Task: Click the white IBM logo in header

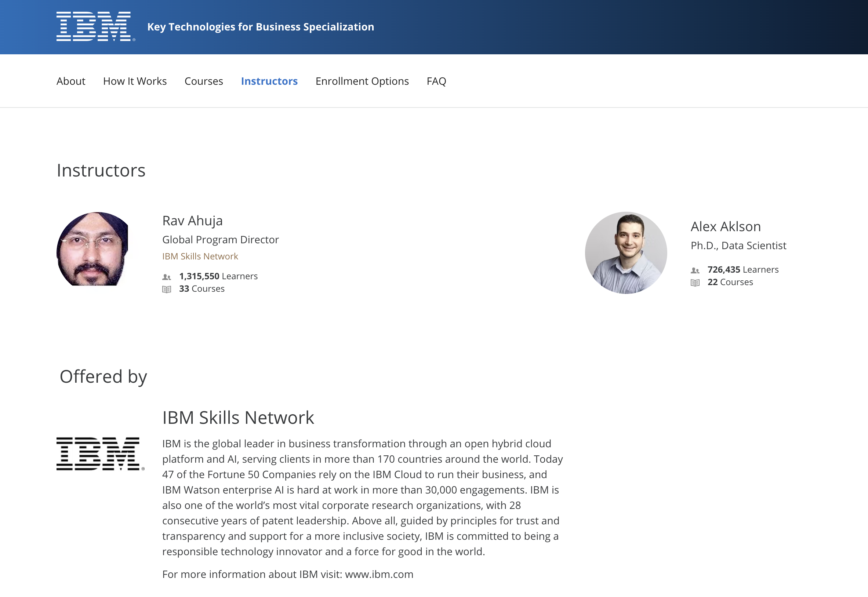Action: tap(95, 26)
